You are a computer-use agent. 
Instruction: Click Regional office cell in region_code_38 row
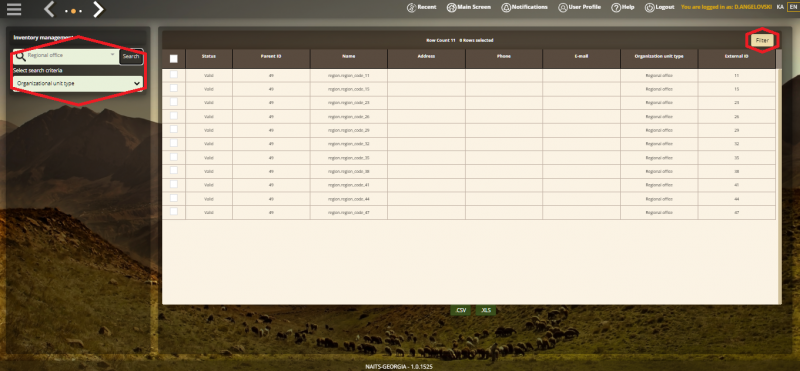659,171
